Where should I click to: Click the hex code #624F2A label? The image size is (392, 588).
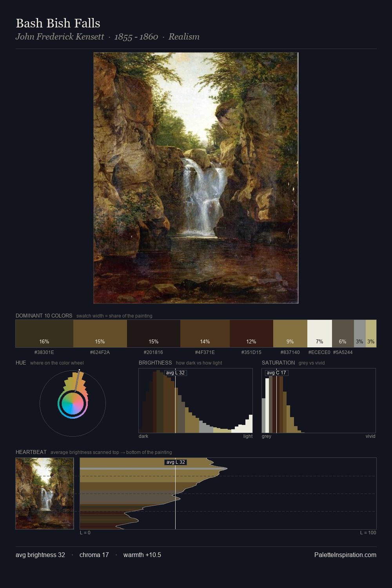pos(100,352)
